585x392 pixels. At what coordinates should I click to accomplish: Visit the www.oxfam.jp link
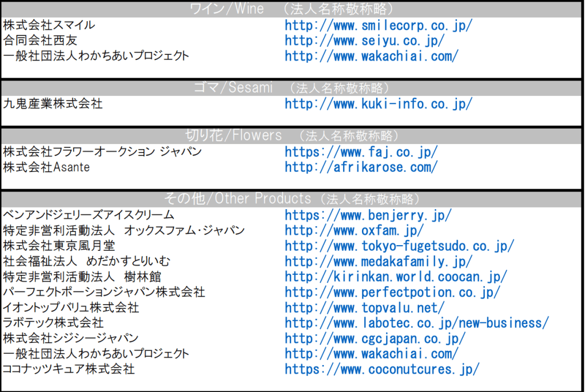click(x=354, y=230)
